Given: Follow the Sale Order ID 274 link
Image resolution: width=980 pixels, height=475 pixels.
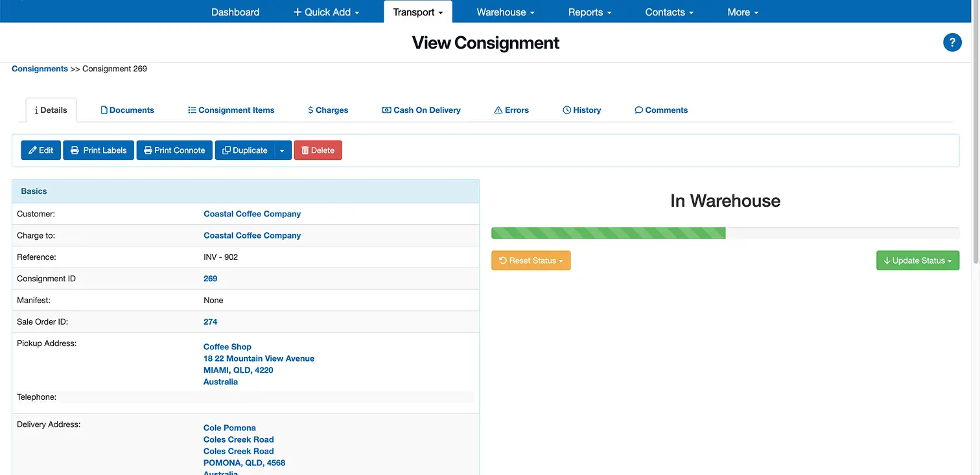Looking at the screenshot, I should (210, 321).
